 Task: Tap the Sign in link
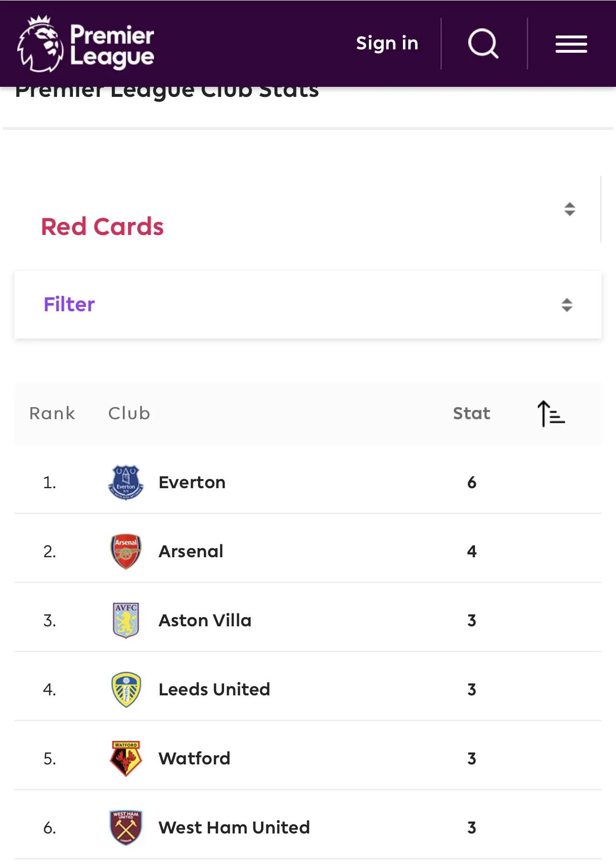tap(387, 44)
